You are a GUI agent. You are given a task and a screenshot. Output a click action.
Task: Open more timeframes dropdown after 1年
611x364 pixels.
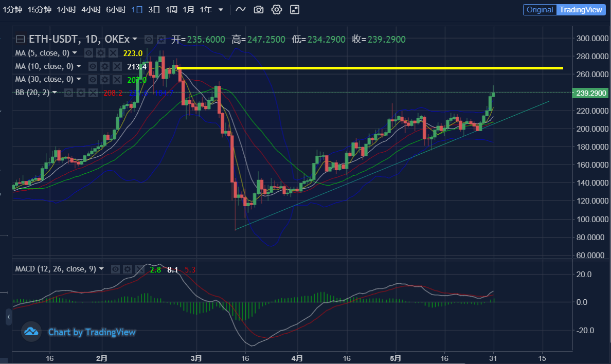point(221,10)
